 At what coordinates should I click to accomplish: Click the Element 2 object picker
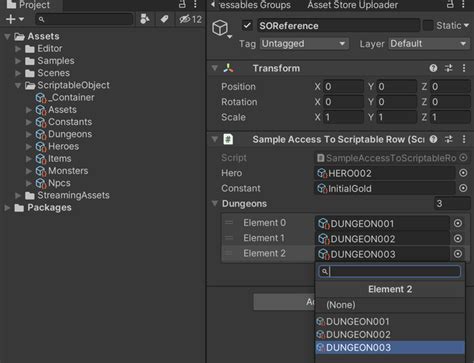coord(458,254)
